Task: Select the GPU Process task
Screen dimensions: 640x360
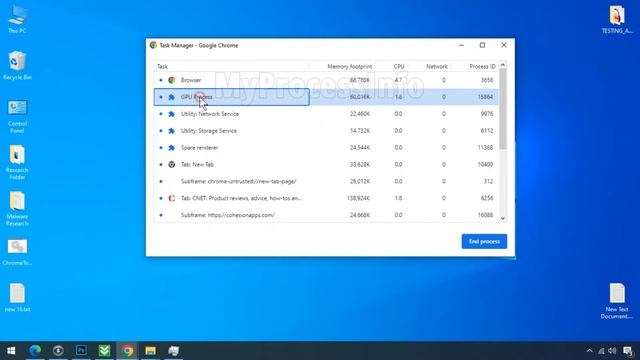Action: pos(326,97)
